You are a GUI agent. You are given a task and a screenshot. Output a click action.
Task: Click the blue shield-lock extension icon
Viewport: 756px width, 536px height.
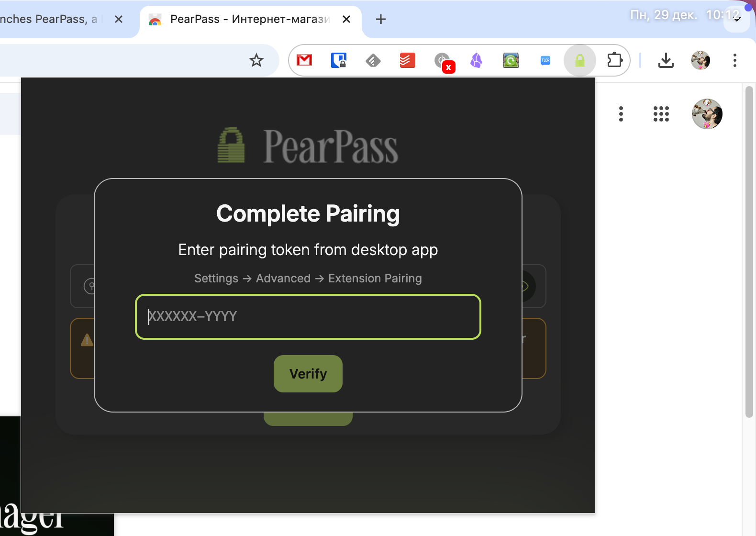pyautogui.click(x=339, y=60)
